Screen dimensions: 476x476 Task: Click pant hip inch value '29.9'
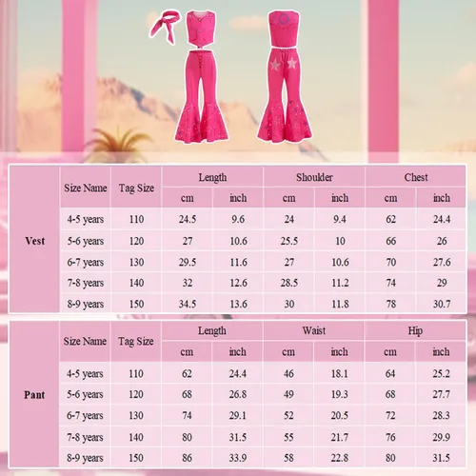[441, 437]
